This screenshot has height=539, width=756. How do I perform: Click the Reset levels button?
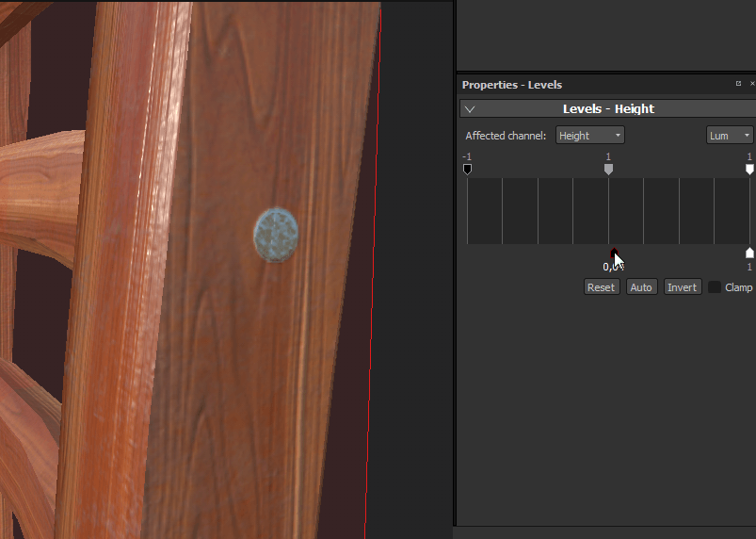tap(601, 287)
